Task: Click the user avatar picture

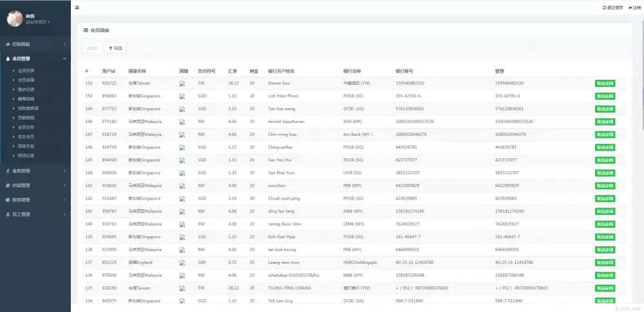Action: (x=14, y=19)
